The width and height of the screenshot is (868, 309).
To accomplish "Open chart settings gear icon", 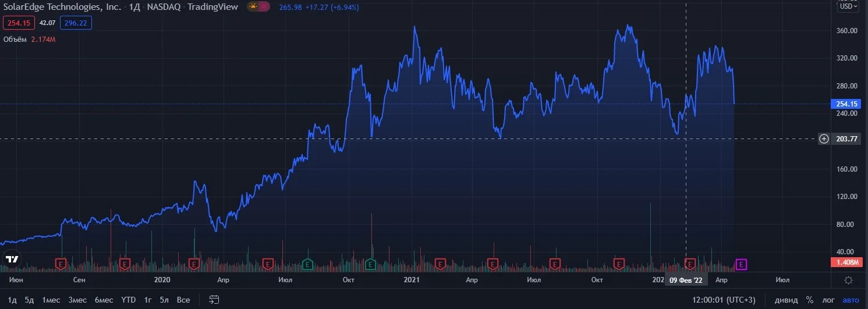I will pyautogui.click(x=849, y=280).
